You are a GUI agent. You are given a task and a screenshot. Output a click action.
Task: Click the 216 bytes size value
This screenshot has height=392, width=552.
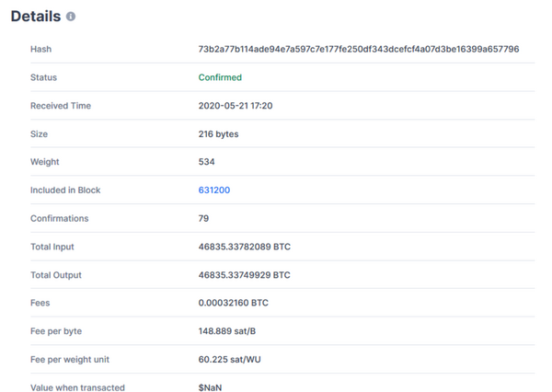pos(218,134)
